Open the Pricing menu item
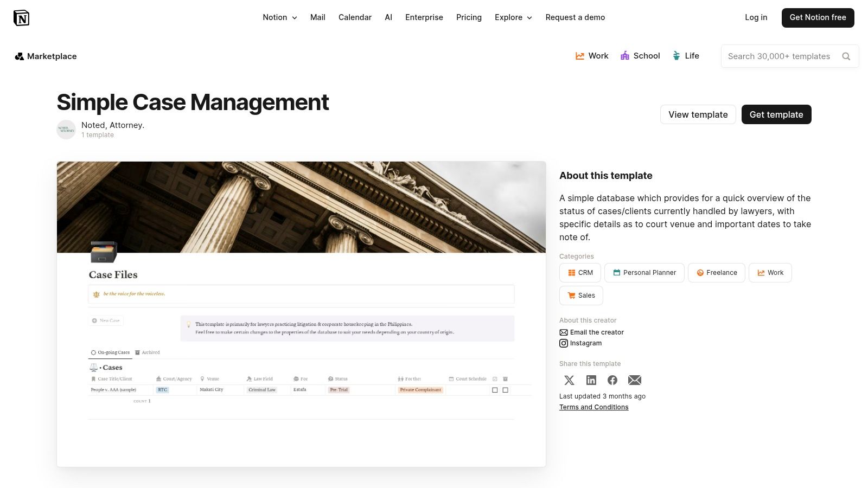Viewport: 868px width, 488px height. (469, 17)
